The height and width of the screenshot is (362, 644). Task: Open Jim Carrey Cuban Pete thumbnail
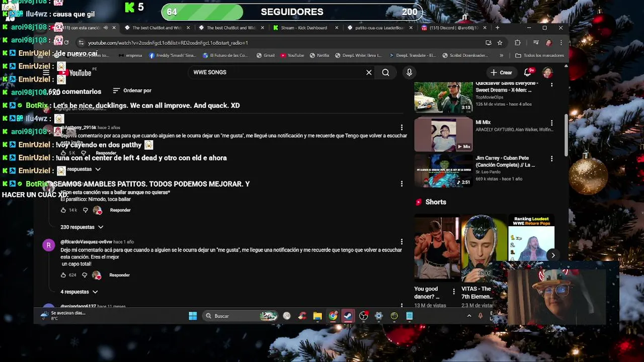click(443, 170)
